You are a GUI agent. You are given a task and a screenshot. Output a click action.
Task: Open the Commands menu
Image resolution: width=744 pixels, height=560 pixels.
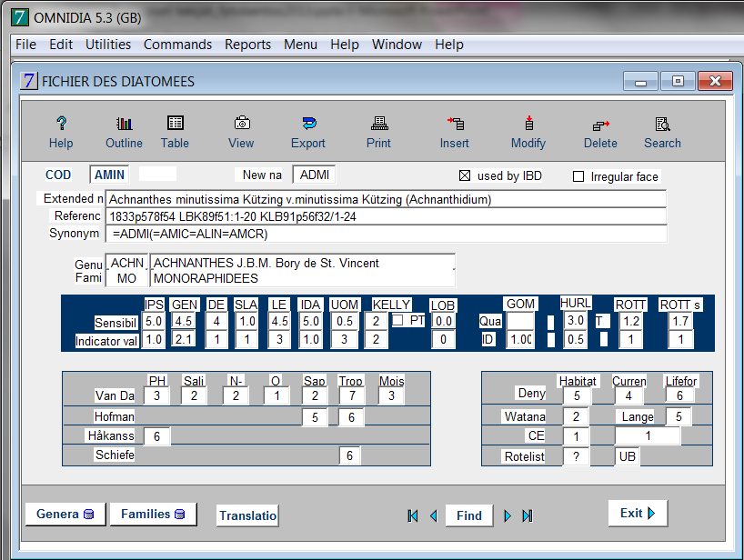pyautogui.click(x=178, y=45)
